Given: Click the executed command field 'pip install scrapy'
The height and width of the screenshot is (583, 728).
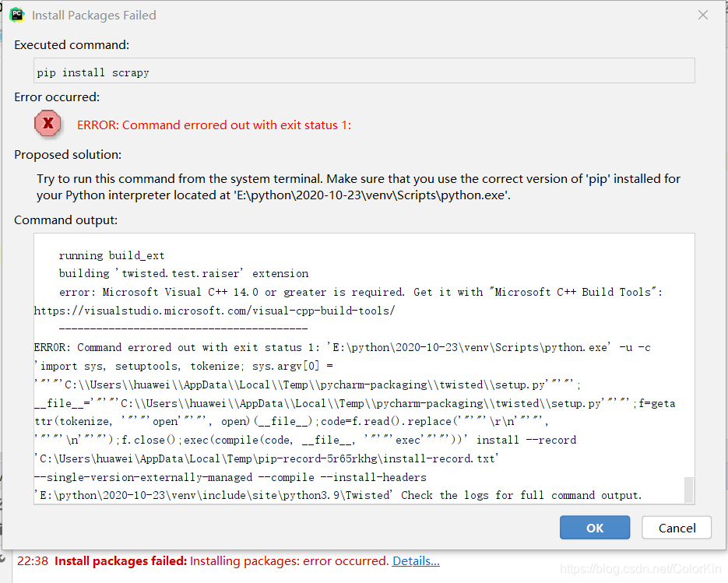Looking at the screenshot, I should 364,71.
